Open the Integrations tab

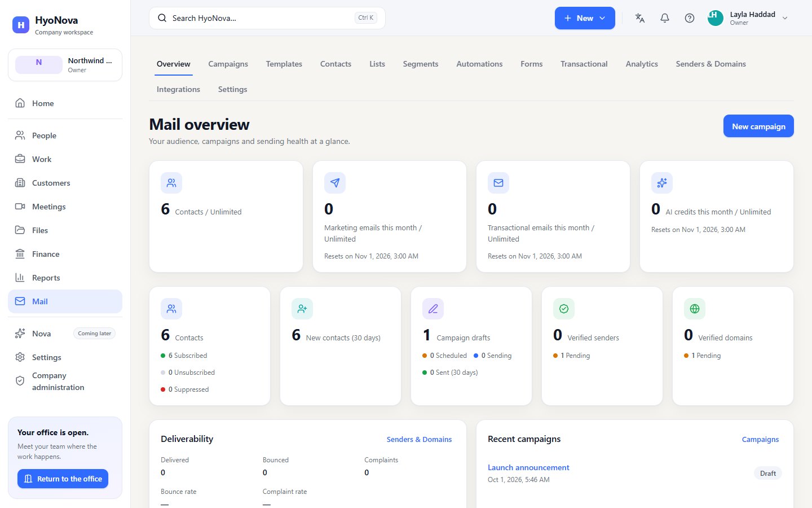(178, 89)
